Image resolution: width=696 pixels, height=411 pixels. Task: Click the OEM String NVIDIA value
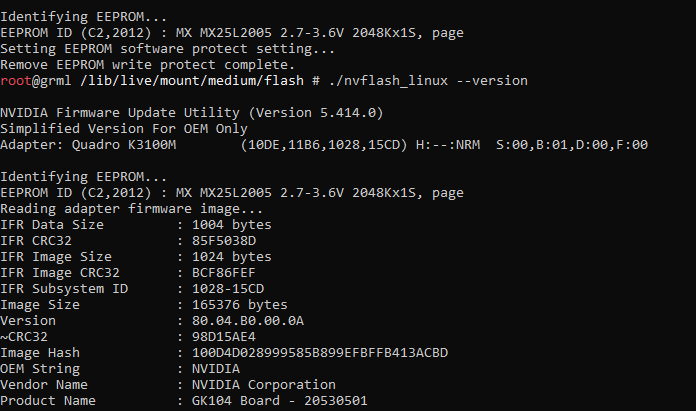pyautogui.click(x=216, y=368)
